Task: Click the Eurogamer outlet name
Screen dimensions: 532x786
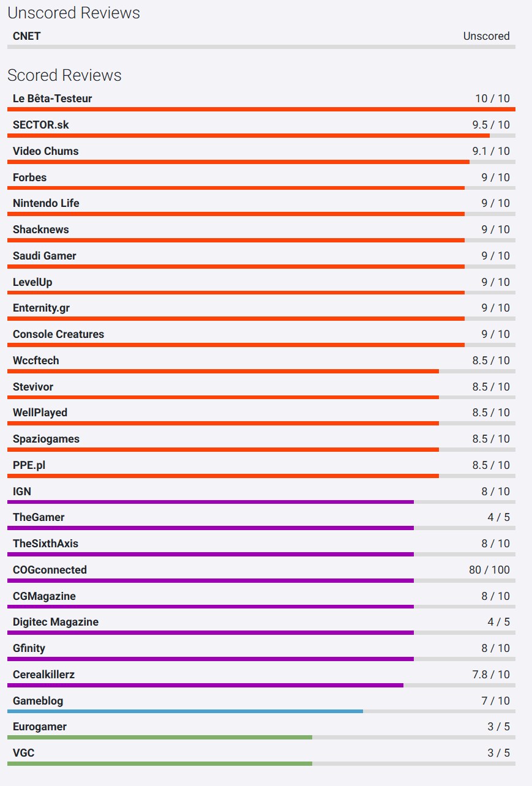Action: 40,727
